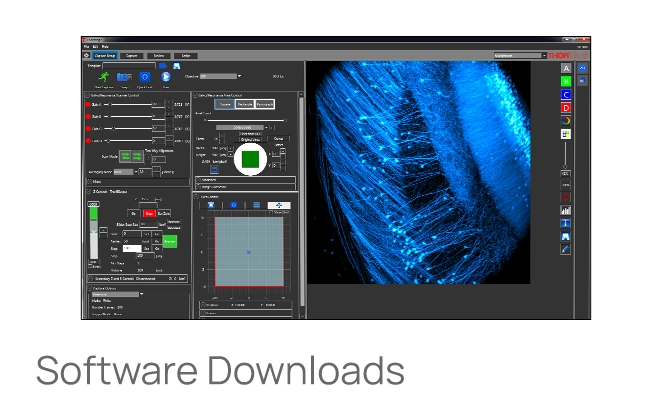
Task: Open the dropdown right of the play icon
Action: 221,76
